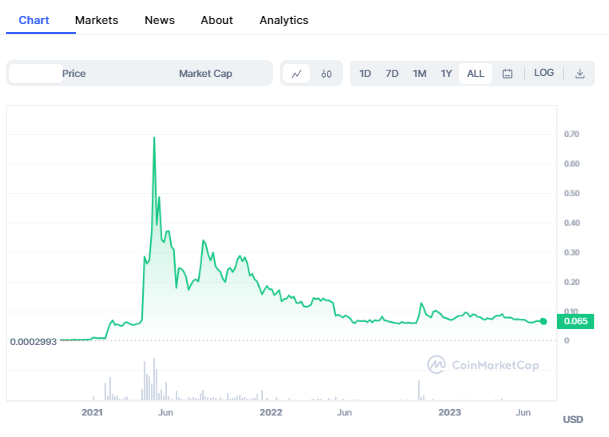Switch to candlestick chart icon
This screenshot has width=609, height=437.
pos(326,73)
